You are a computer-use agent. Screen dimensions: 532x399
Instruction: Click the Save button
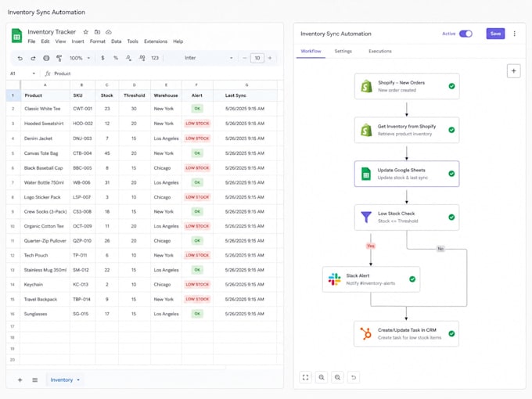(495, 34)
